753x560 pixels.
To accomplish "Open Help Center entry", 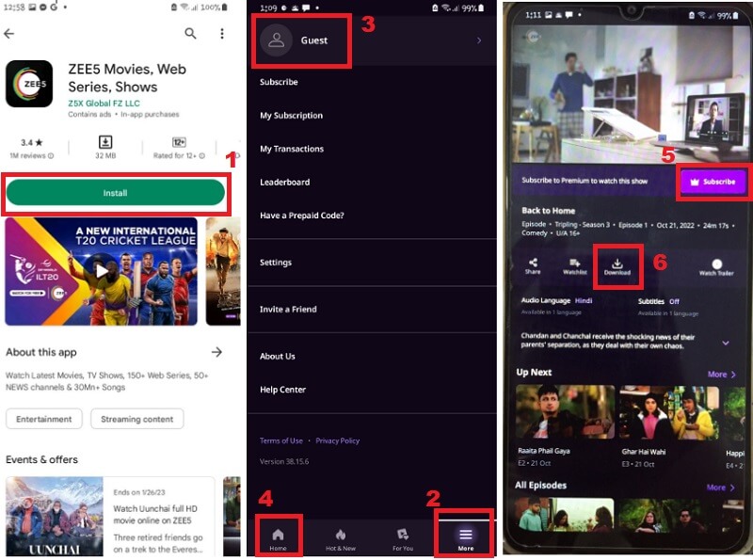I will coord(282,390).
